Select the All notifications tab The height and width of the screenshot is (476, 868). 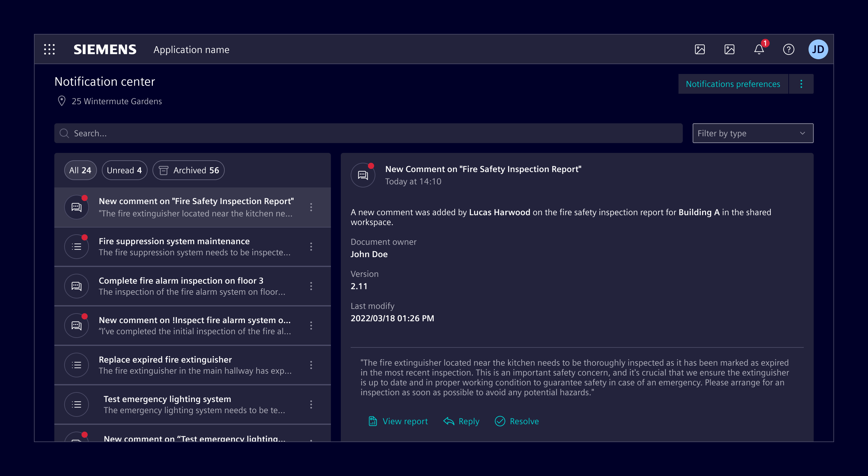(80, 170)
